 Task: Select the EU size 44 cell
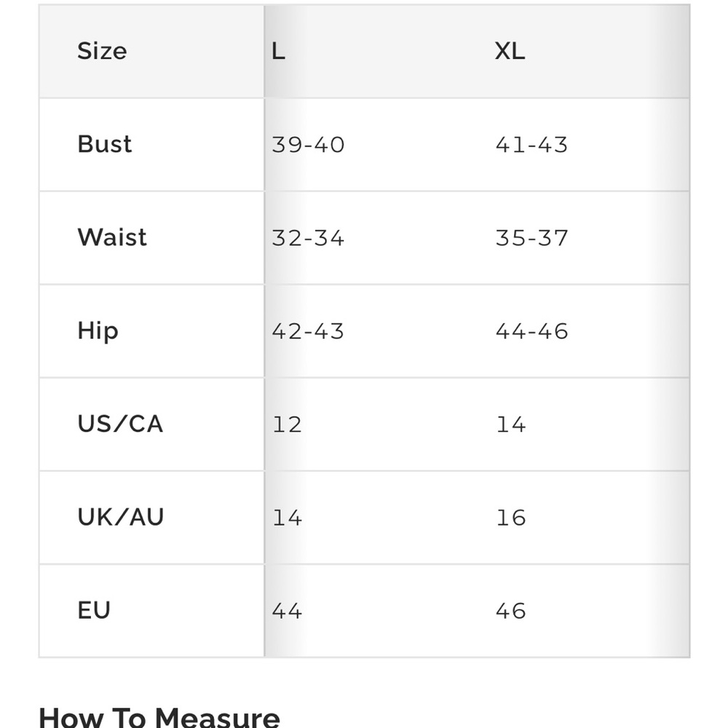[x=287, y=611]
